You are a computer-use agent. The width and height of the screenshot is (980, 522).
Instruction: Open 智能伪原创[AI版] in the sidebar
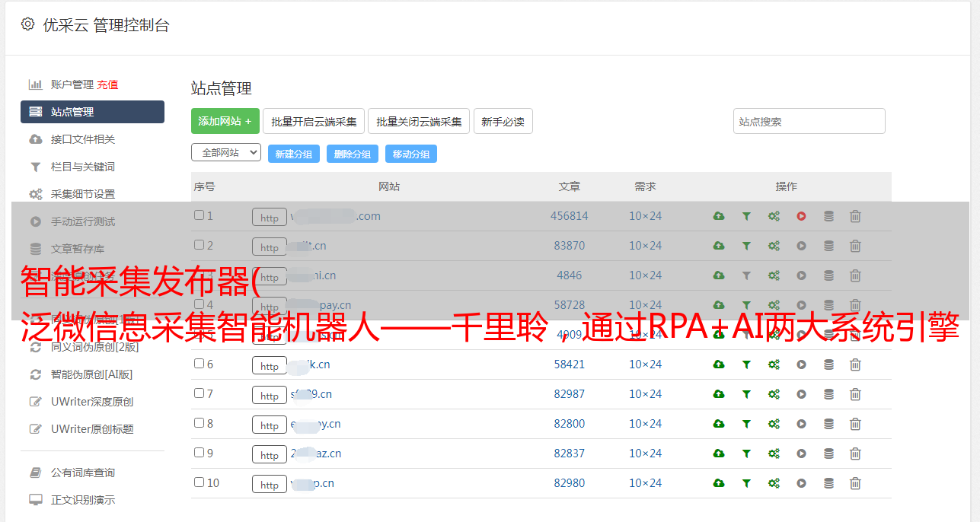(92, 374)
